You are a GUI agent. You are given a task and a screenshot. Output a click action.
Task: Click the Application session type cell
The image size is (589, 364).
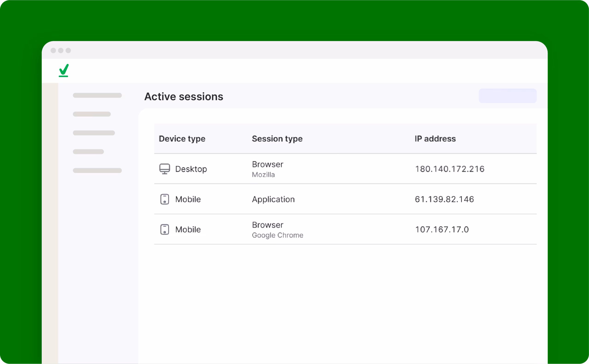(273, 199)
